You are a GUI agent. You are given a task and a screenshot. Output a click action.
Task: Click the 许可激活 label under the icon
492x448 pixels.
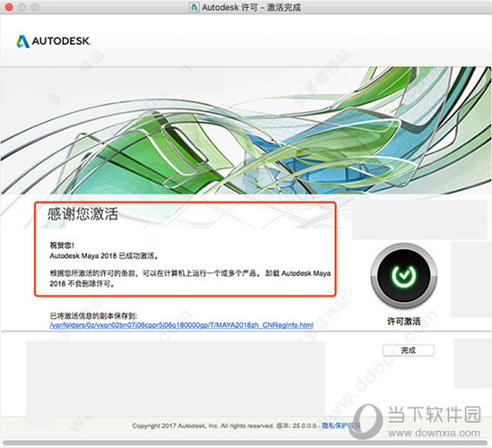pyautogui.click(x=403, y=322)
